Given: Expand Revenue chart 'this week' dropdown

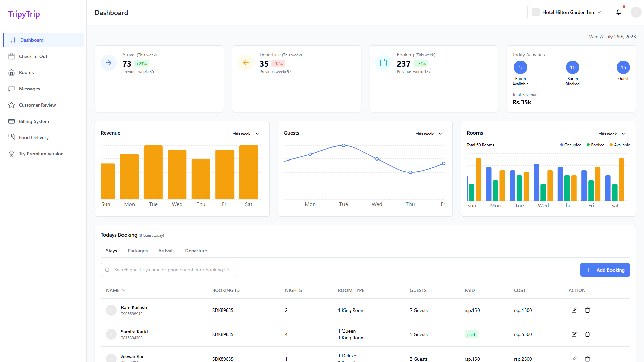Looking at the screenshot, I should [x=246, y=134].
